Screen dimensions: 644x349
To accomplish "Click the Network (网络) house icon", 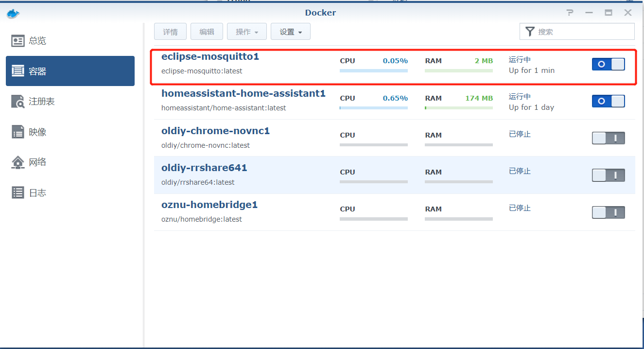I will point(18,162).
